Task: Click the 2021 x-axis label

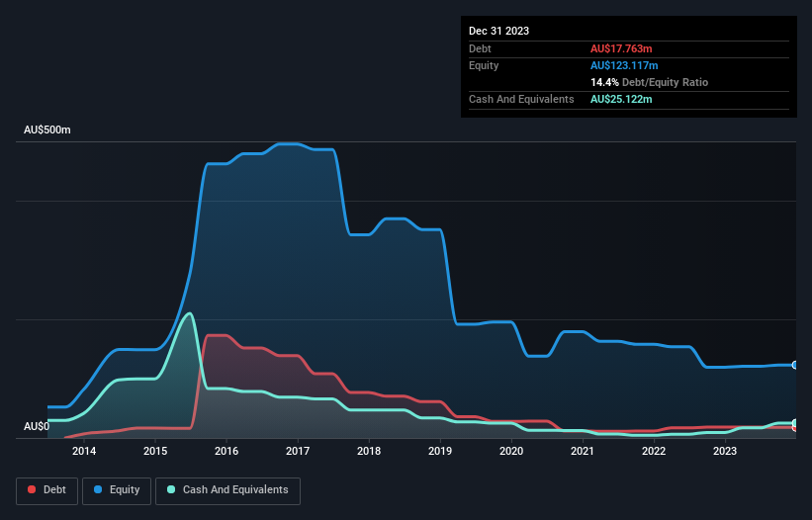Action: (583, 451)
